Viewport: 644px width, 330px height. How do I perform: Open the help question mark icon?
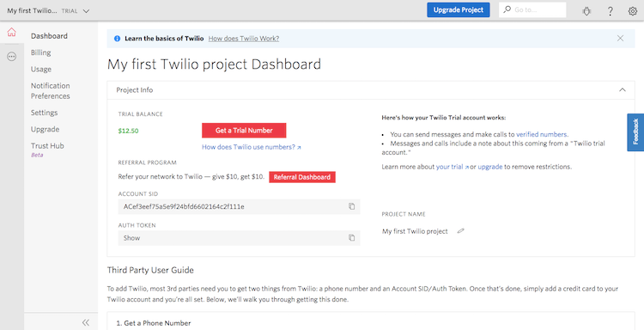click(x=611, y=11)
